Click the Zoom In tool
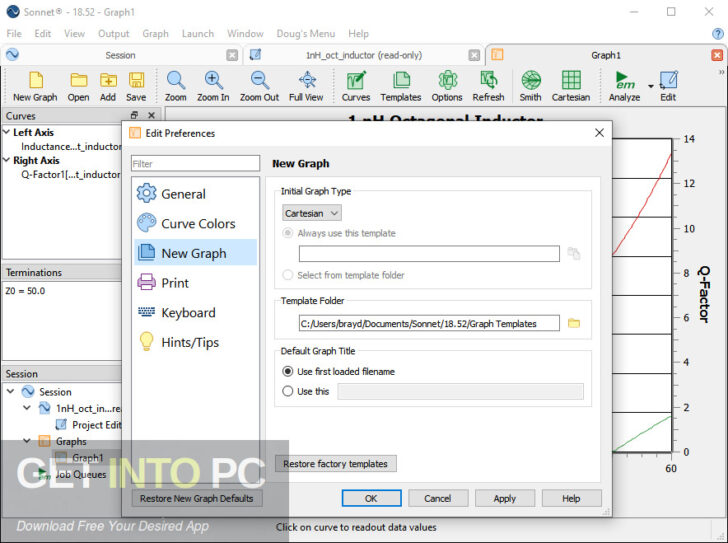The image size is (728, 543). 213,86
